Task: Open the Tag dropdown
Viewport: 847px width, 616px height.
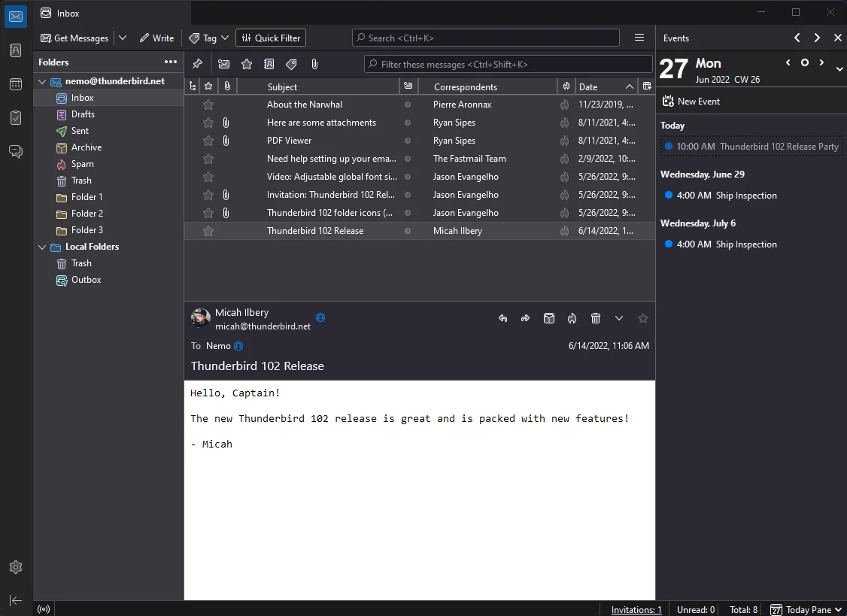Action: click(x=209, y=38)
